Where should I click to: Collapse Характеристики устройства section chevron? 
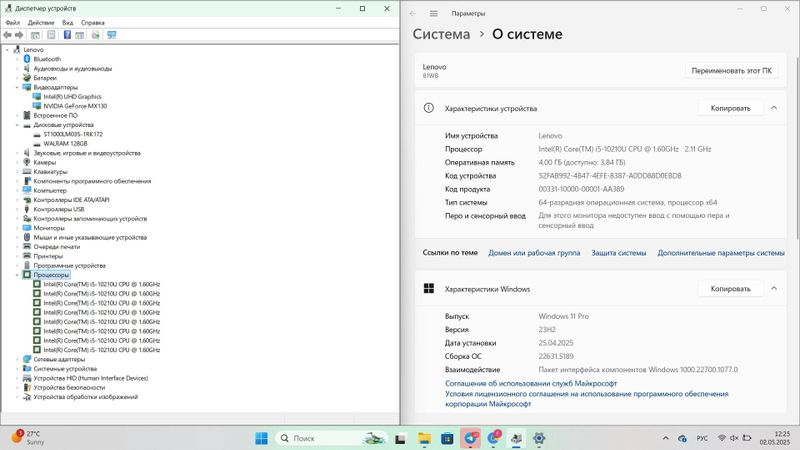[774, 108]
